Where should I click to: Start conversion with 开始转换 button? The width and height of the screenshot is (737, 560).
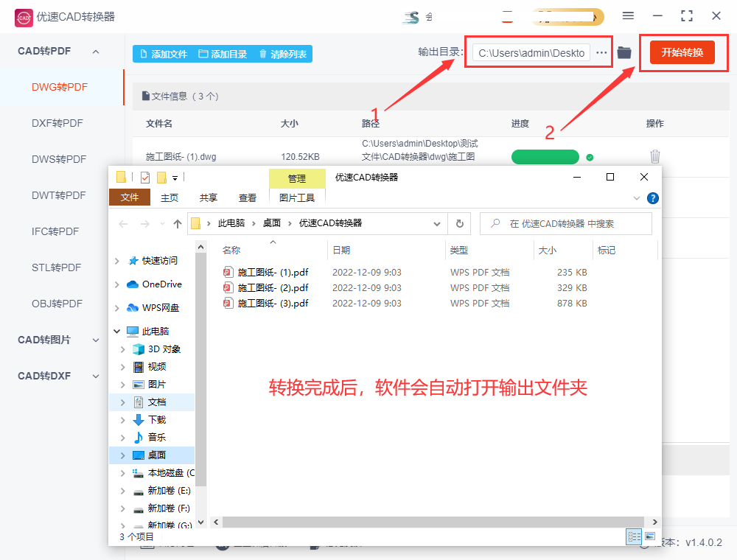pos(682,52)
